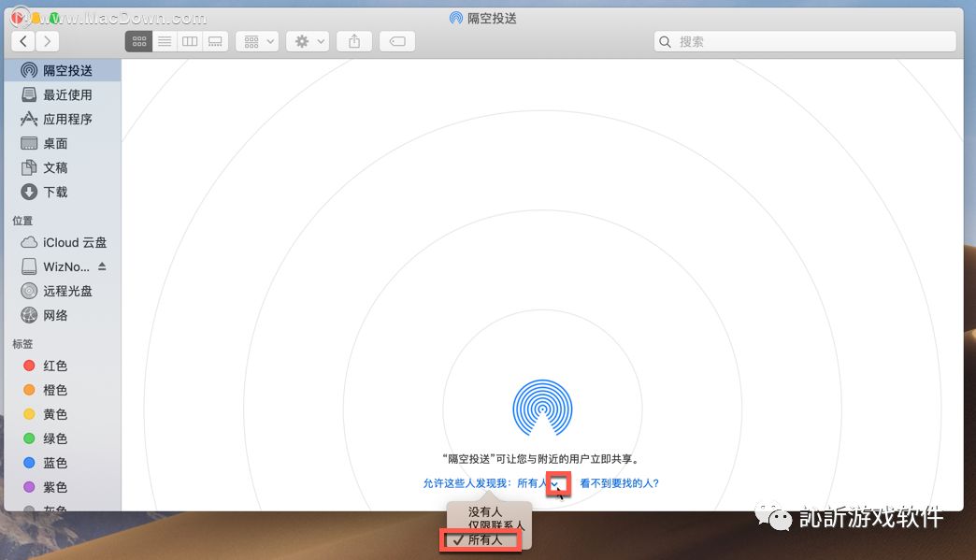Switch to column view
976x560 pixels.
[190, 42]
